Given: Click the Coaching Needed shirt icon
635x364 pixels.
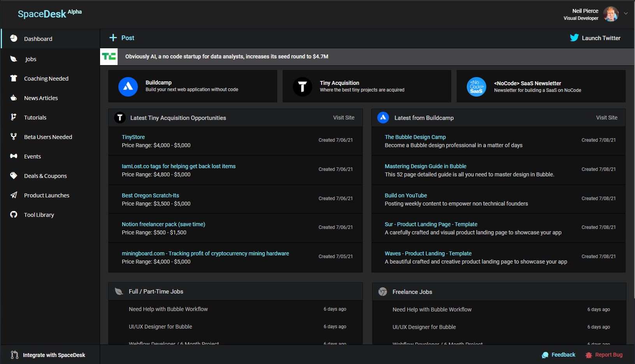Looking at the screenshot, I should pos(14,78).
